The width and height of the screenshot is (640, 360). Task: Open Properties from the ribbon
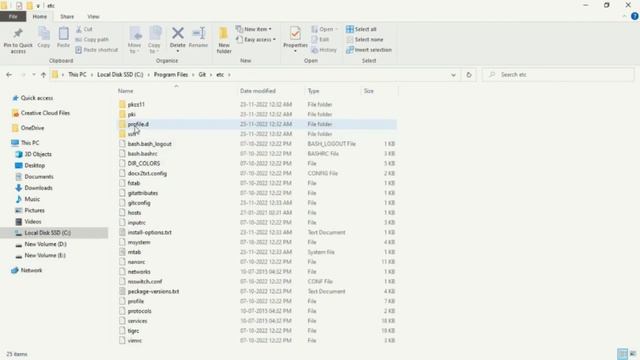(295, 39)
